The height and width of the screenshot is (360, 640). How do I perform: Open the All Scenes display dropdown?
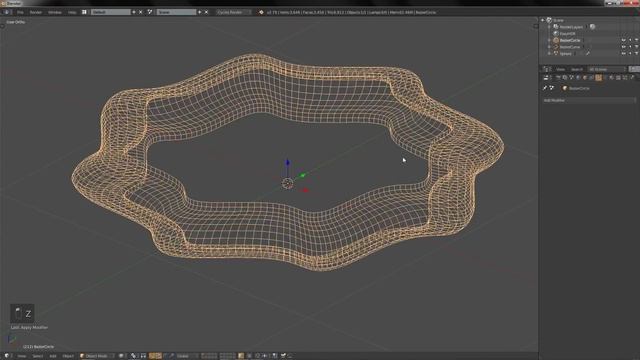[607, 69]
